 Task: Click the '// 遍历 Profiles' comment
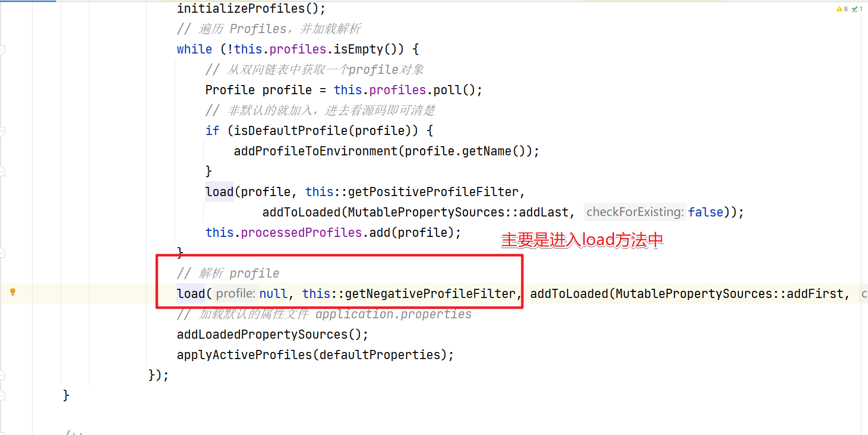pos(269,29)
